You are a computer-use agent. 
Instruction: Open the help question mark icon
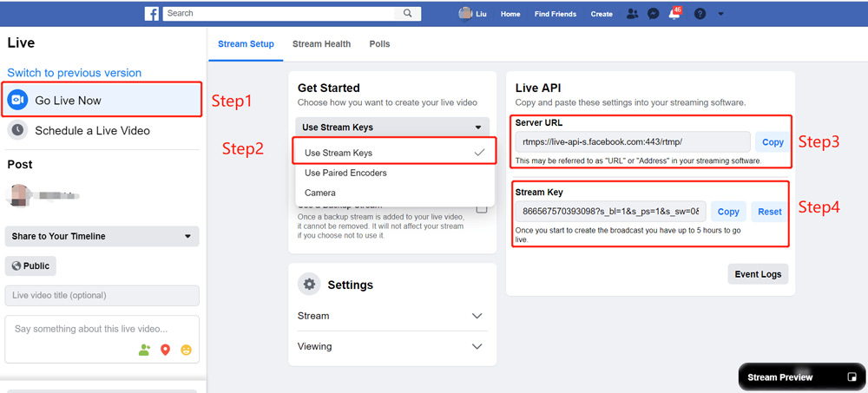[700, 14]
